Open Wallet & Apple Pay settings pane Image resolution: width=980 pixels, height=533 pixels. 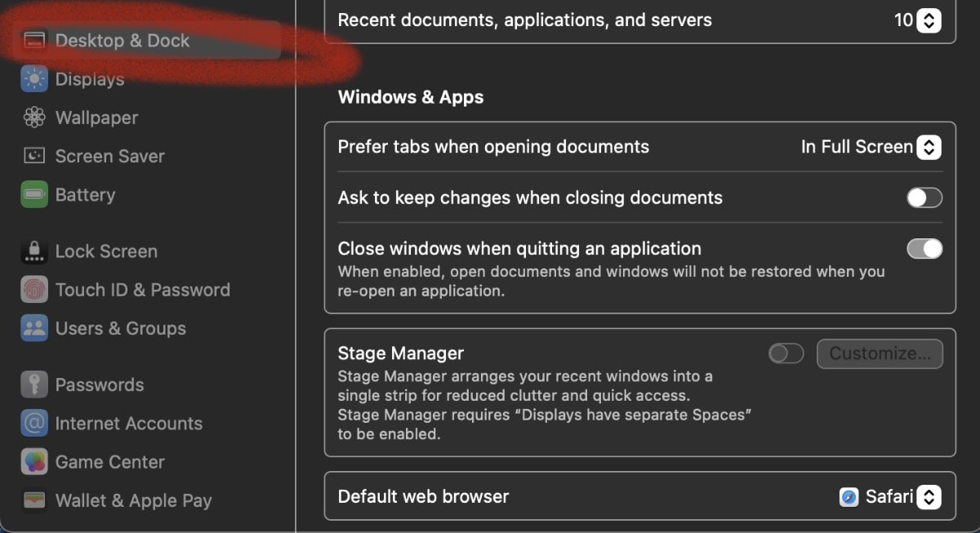click(x=133, y=500)
